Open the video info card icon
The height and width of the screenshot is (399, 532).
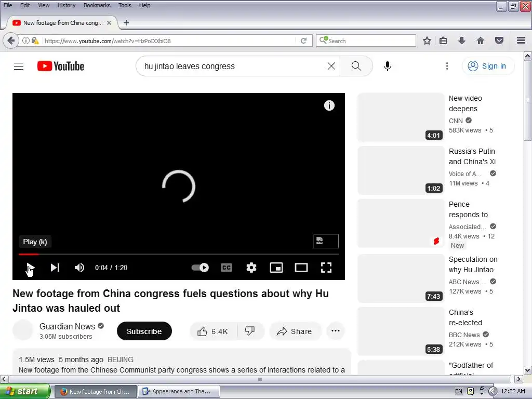(329, 105)
